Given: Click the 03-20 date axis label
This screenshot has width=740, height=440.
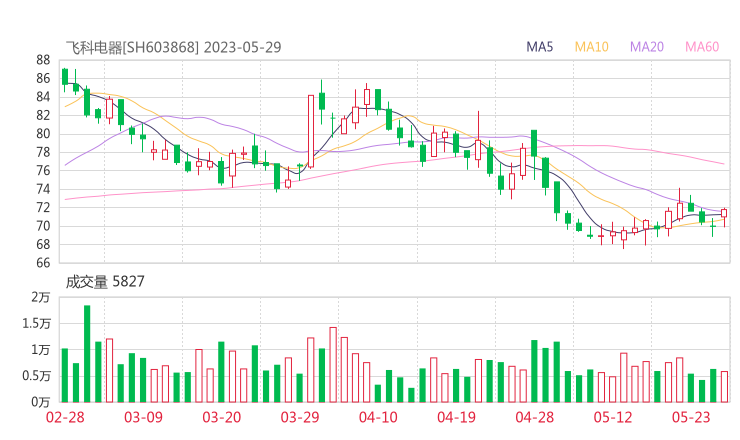Looking at the screenshot, I should [x=222, y=417].
